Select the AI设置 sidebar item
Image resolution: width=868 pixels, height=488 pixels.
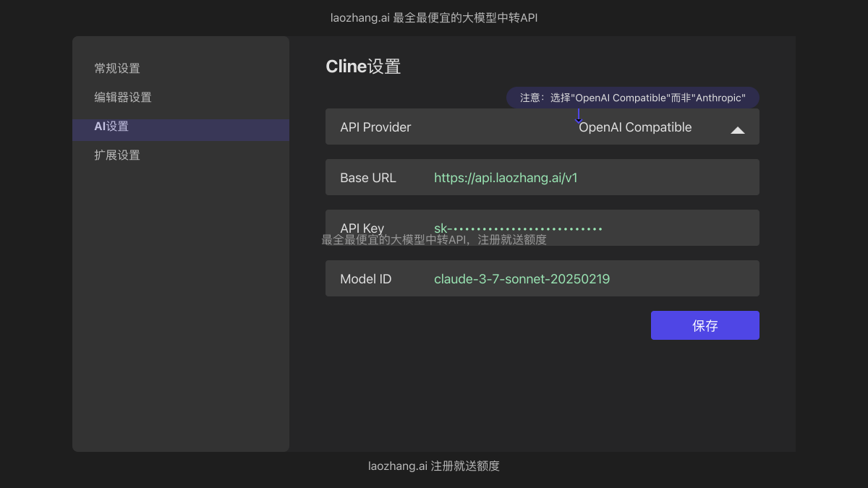tap(181, 130)
